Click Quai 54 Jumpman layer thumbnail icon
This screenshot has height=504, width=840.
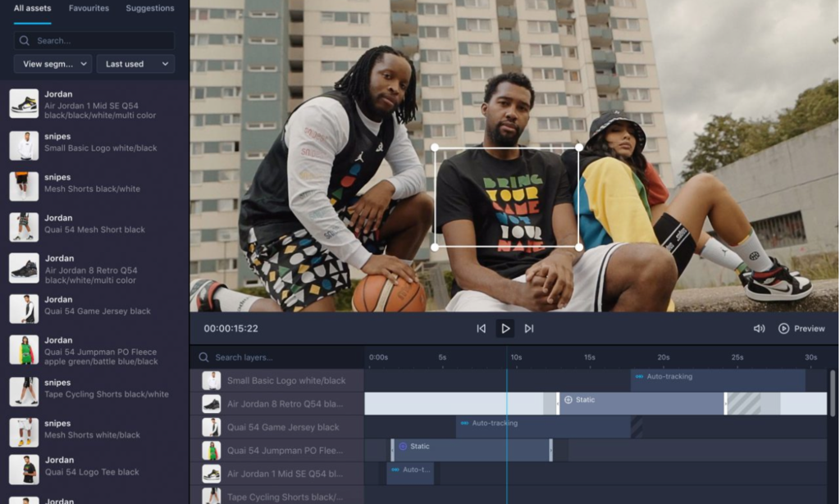212,451
